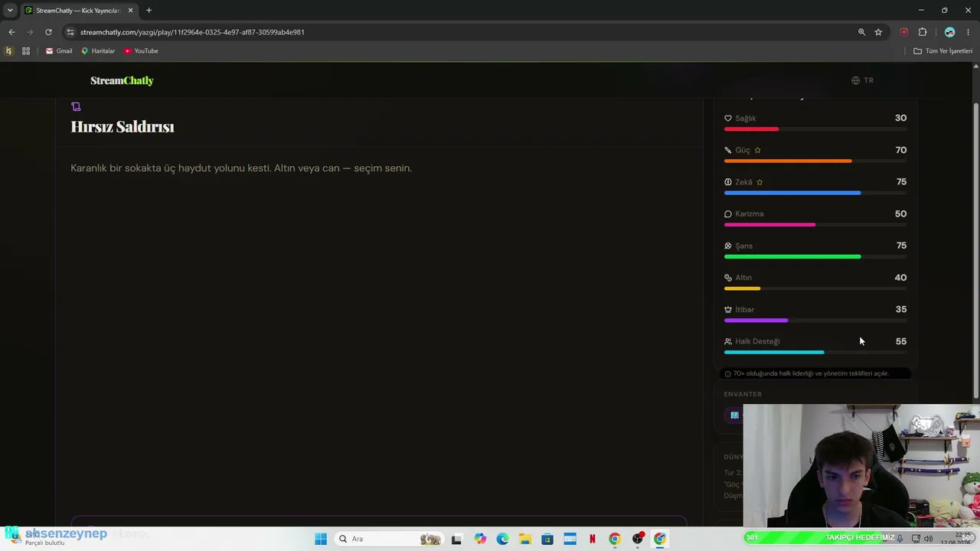Bookmark this page with the star icon
The width and height of the screenshot is (980, 551).
click(x=878, y=32)
